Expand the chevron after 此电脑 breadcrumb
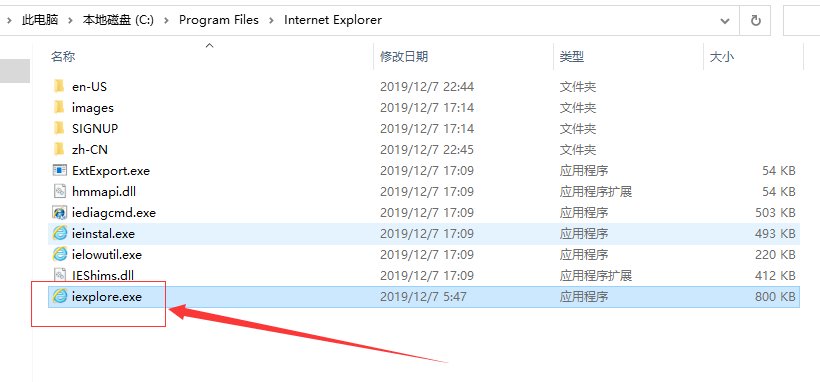This screenshot has height=382, width=820. click(70, 20)
